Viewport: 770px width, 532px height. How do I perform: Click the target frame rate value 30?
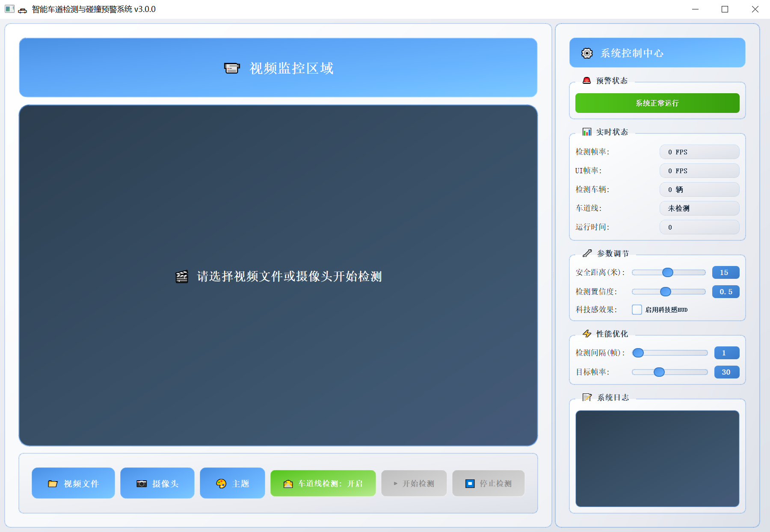(727, 372)
